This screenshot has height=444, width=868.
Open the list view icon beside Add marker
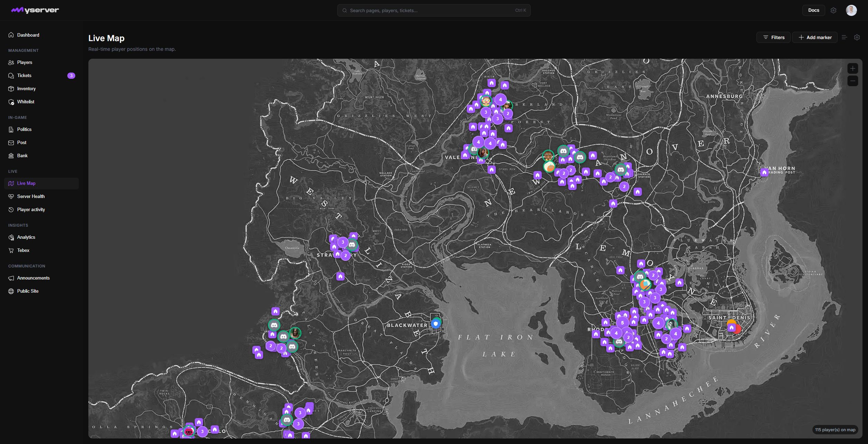844,37
